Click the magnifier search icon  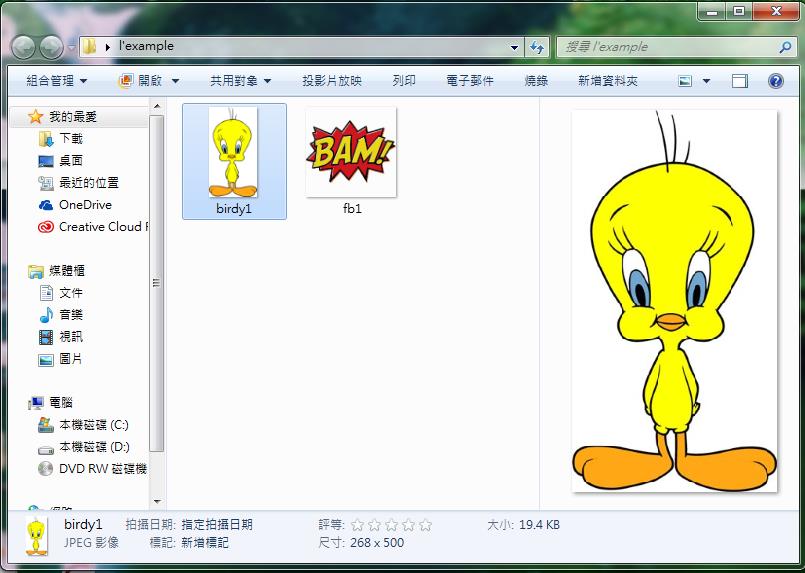(x=785, y=47)
